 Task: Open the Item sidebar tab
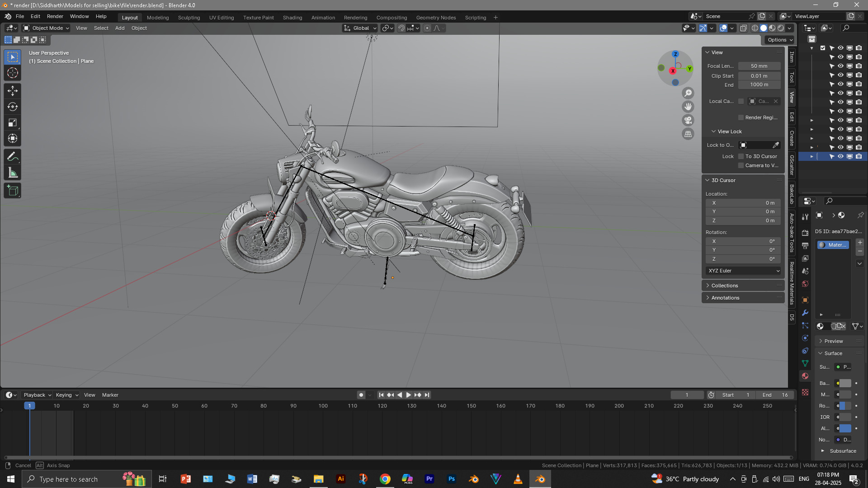point(792,57)
